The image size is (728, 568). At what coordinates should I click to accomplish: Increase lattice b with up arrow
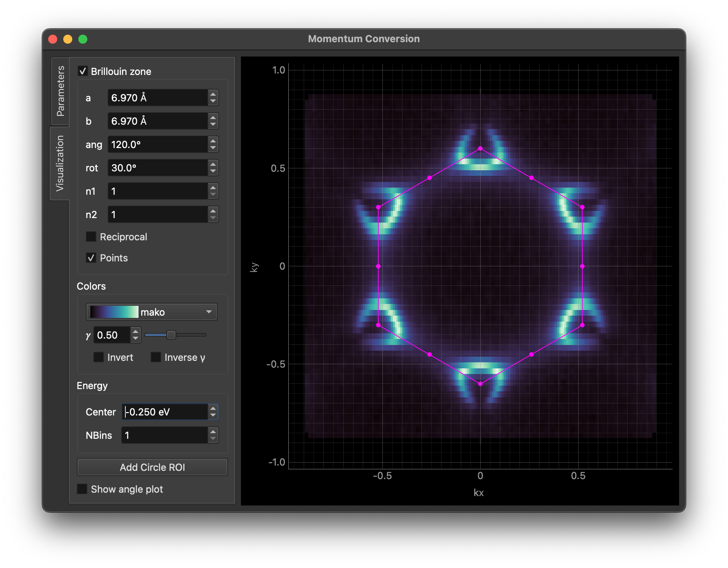coord(213,118)
